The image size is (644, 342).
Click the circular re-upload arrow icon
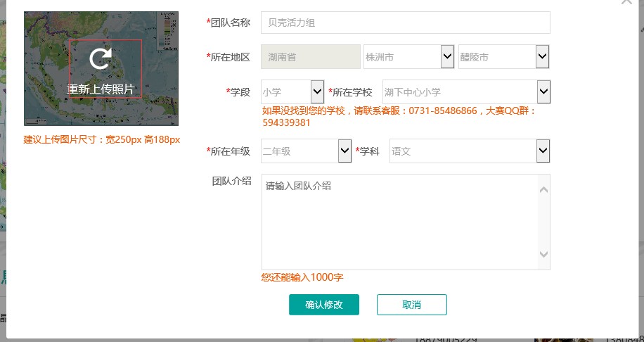point(101,58)
